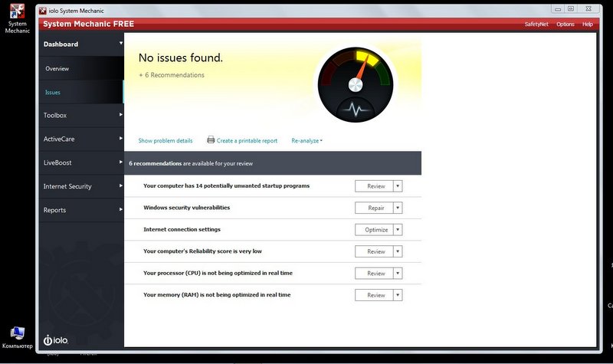Open the Help menu
Viewport: 613px width, 364px height.
point(587,25)
